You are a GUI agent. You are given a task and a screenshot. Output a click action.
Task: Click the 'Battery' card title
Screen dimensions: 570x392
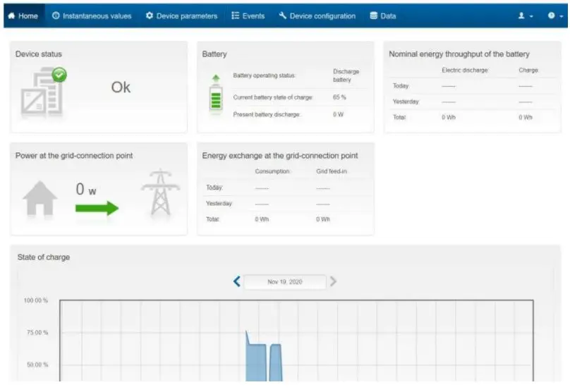click(214, 54)
